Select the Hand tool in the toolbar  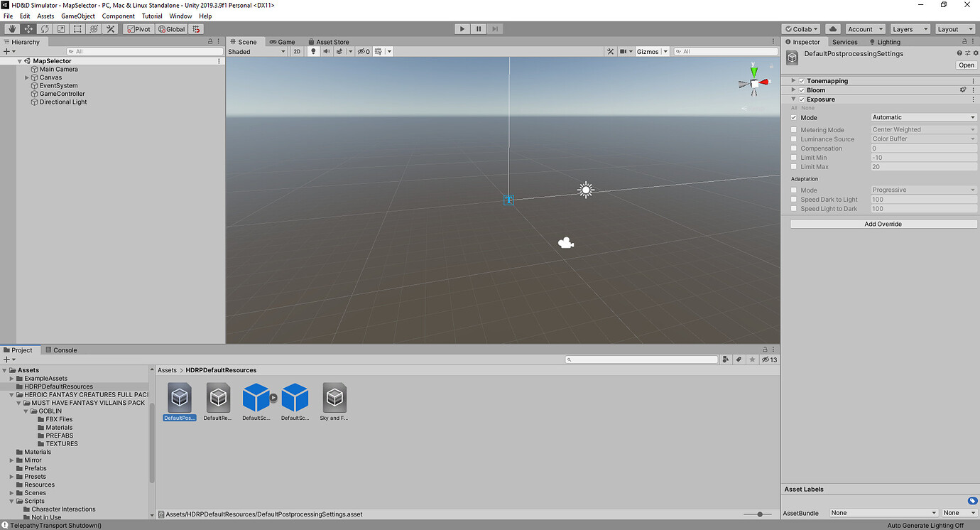coord(11,28)
